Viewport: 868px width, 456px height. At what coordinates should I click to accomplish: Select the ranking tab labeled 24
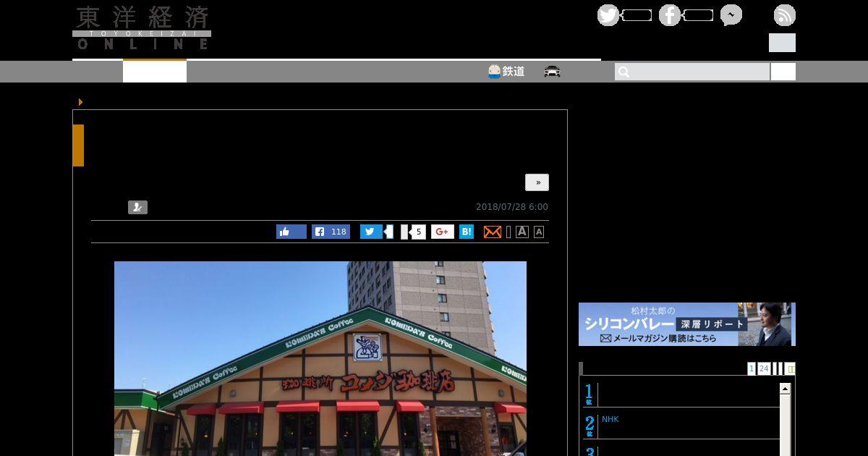[x=764, y=368]
